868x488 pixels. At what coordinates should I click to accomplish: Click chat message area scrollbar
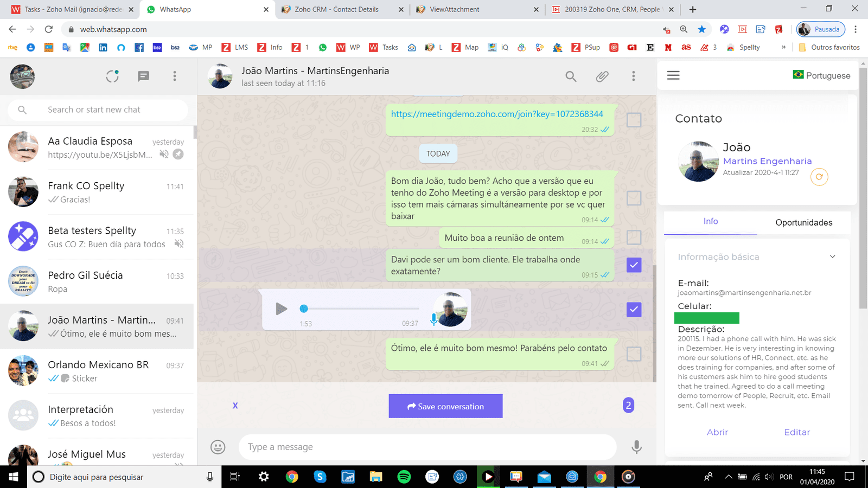pyautogui.click(x=654, y=324)
